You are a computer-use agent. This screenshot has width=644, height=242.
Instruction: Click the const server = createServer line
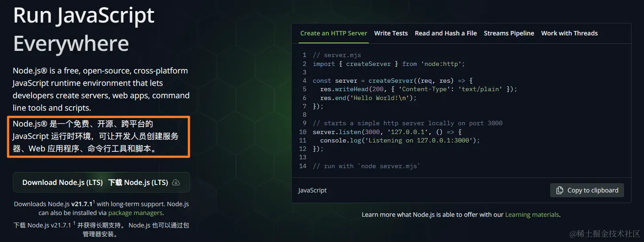(393, 81)
